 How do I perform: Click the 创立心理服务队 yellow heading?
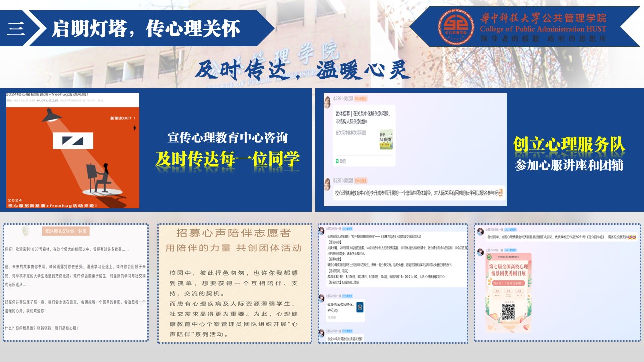coord(569,145)
